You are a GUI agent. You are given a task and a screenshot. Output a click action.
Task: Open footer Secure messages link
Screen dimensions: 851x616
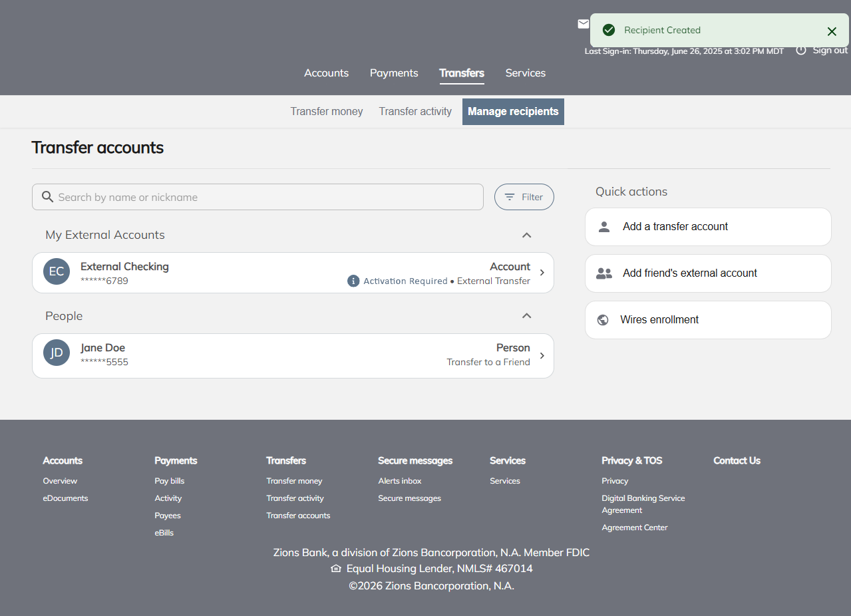click(409, 498)
